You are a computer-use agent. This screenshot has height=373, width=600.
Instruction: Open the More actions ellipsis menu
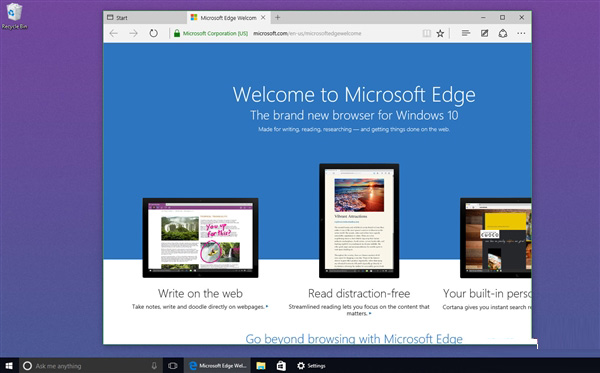point(521,33)
